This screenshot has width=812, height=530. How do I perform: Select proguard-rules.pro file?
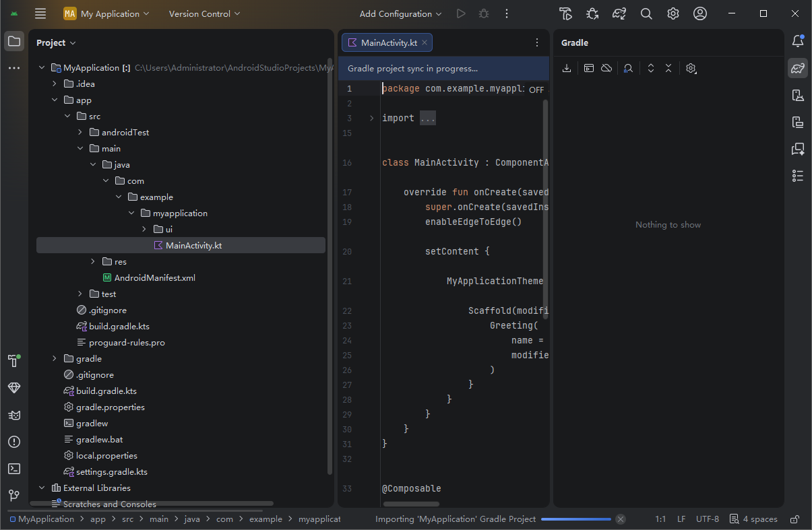(127, 343)
